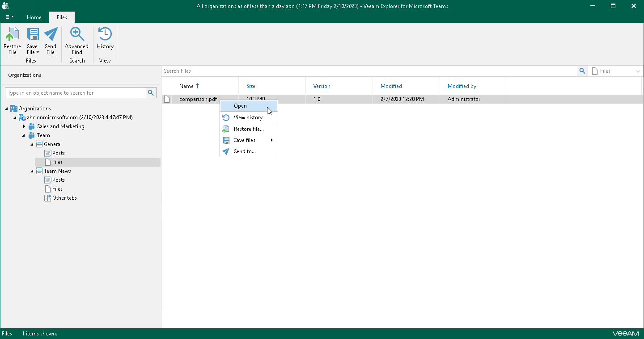Click the Send File ribbon icon
Image resolution: width=644 pixels, height=339 pixels.
click(x=51, y=34)
